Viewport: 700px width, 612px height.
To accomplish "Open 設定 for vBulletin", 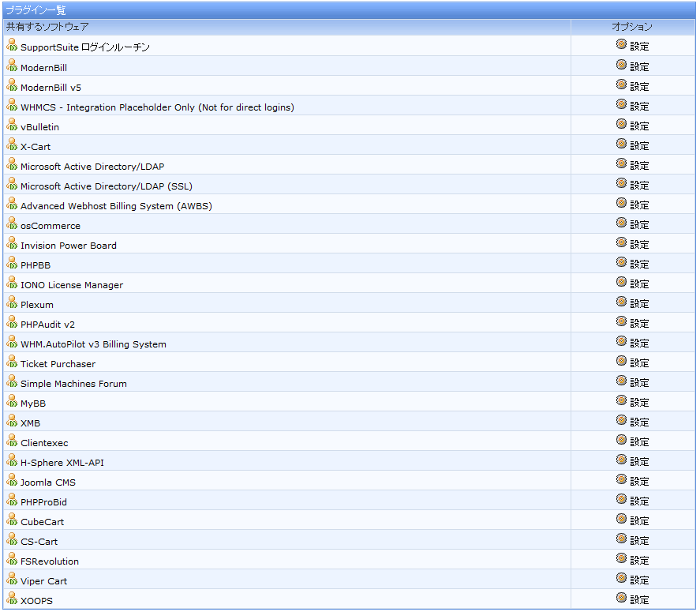I will click(639, 126).
